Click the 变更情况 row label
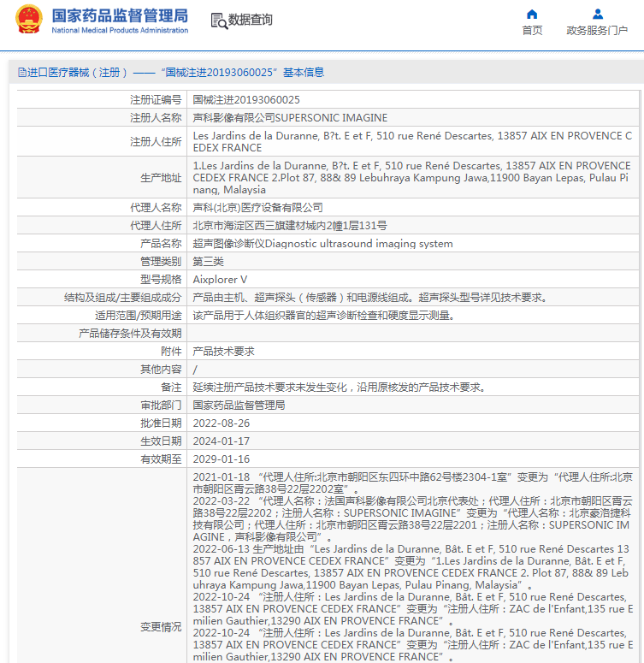 tap(161, 627)
